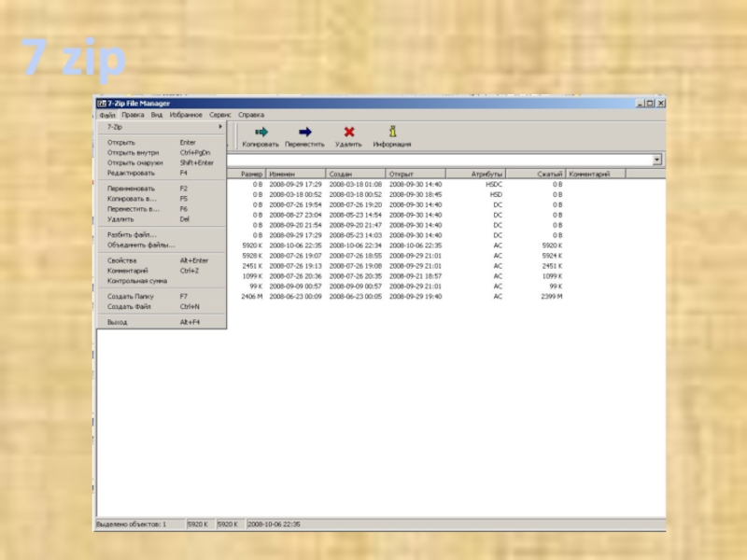Image resolution: width=747 pixels, height=560 pixels.
Task: Choose Копировать в... menu entry
Action: 162,199
